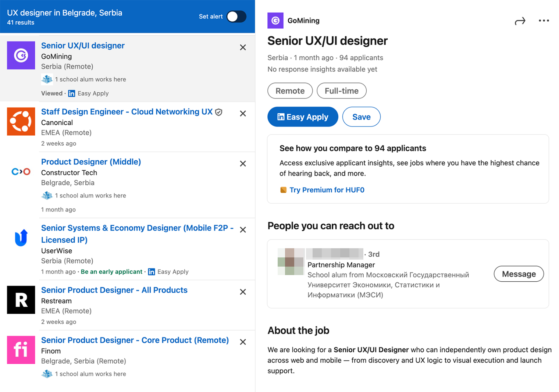Dismiss the Senior UX/UI designer job listing
The image size is (559, 392).
click(x=243, y=47)
